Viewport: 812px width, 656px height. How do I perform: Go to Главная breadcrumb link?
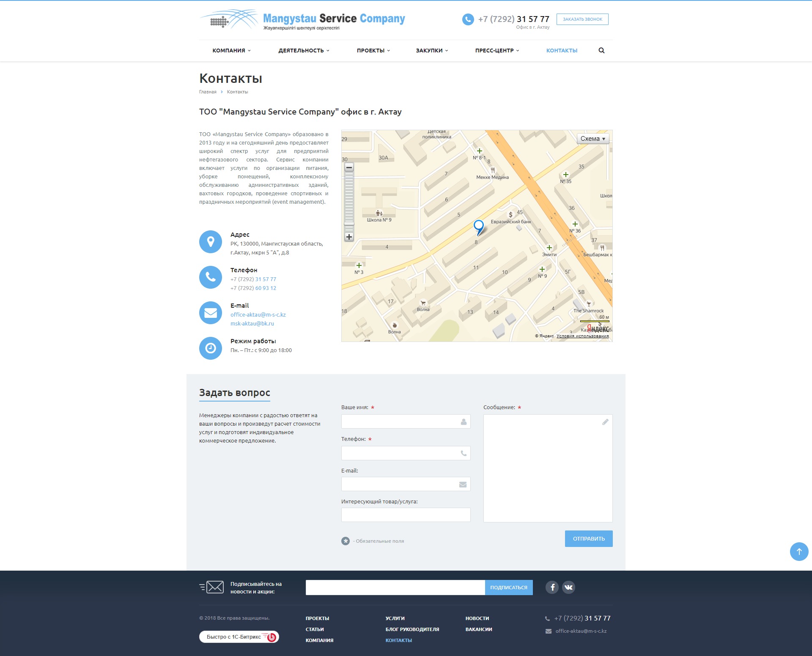coord(208,92)
